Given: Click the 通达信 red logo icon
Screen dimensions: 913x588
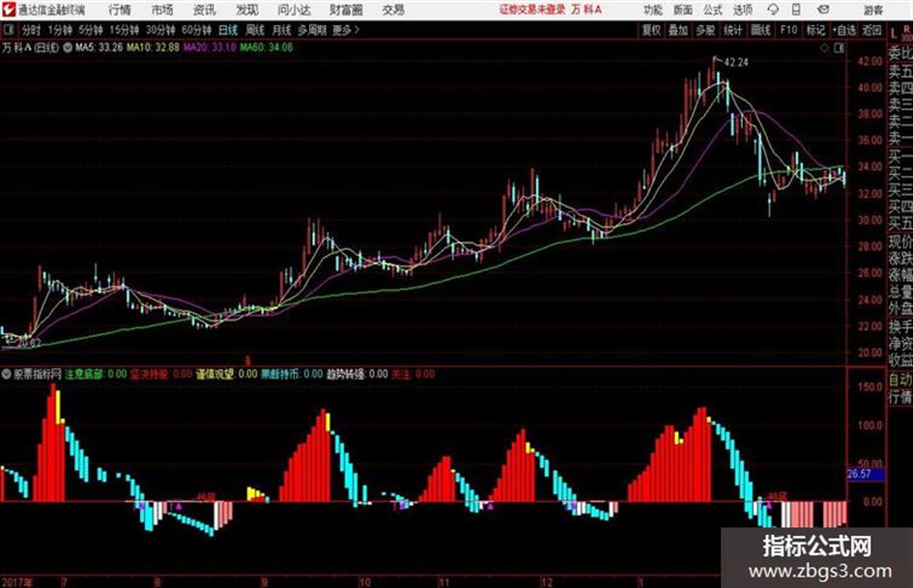Looking at the screenshot, I should [x=9, y=10].
